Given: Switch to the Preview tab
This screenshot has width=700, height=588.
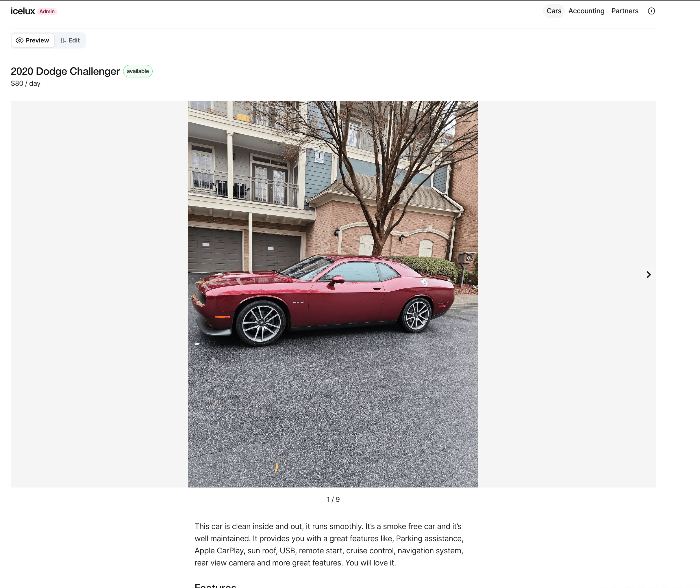Looking at the screenshot, I should click(x=33, y=40).
